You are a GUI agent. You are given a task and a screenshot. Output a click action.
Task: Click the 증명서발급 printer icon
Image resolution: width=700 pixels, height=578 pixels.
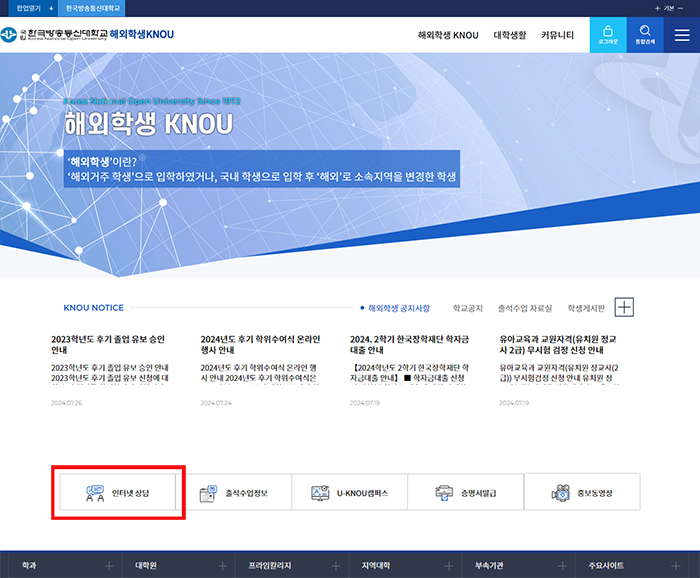[445, 493]
